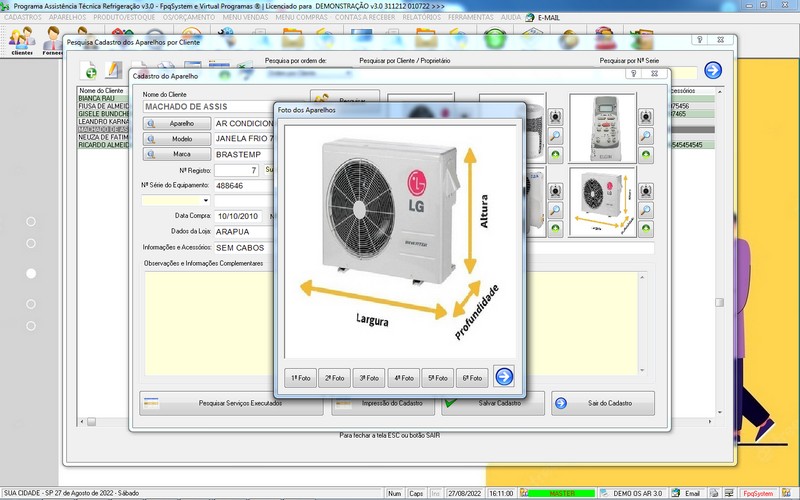This screenshot has width=800, height=500.
Task: Open the FERRAMENTAS menu
Action: [x=470, y=17]
